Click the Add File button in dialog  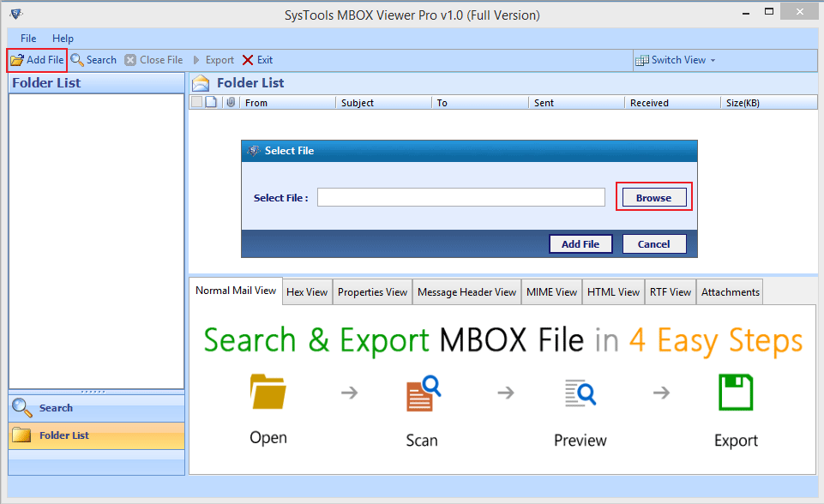[x=580, y=243]
